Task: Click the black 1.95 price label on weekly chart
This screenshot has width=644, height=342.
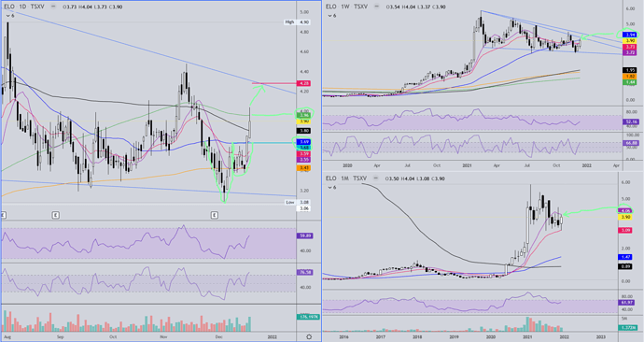Action: [630, 70]
